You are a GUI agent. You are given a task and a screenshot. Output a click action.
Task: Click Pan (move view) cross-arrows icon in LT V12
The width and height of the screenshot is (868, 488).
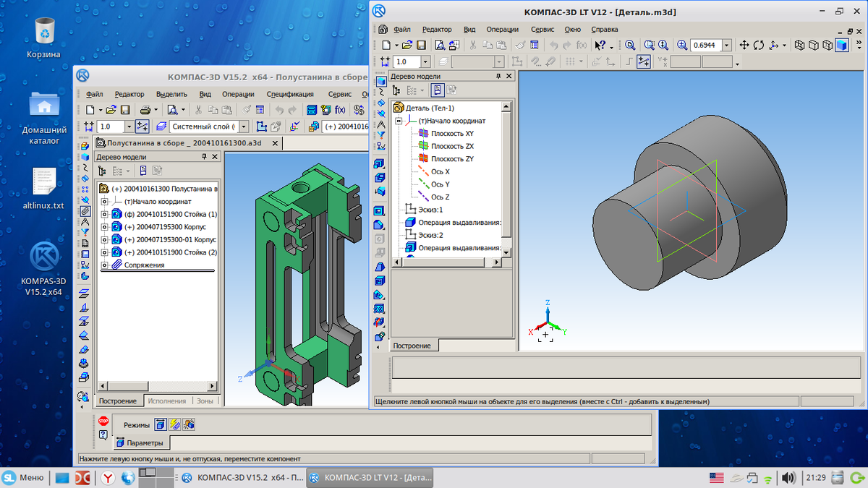click(x=744, y=45)
